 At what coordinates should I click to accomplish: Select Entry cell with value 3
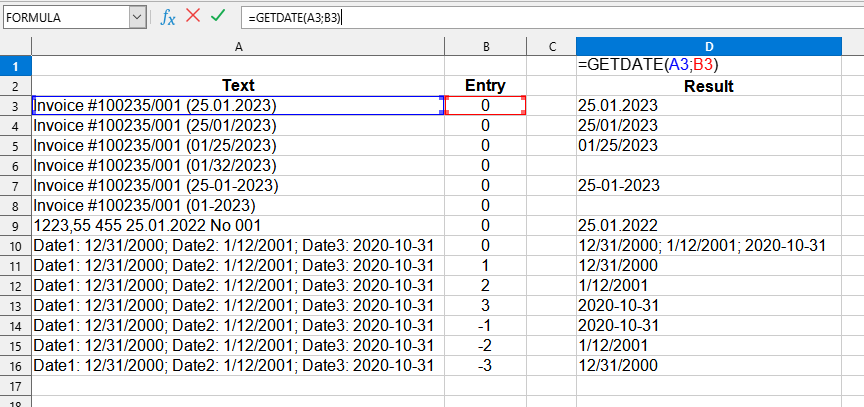pyautogui.click(x=485, y=305)
